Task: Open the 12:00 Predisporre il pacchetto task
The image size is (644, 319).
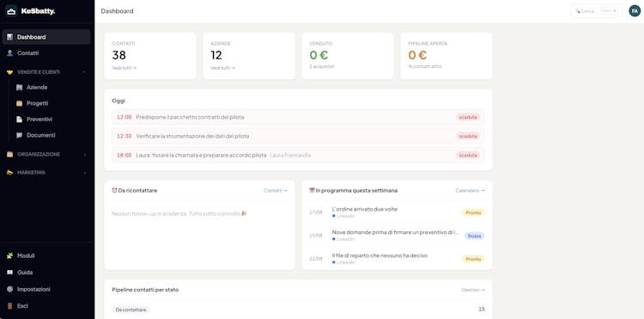Action: [298, 117]
